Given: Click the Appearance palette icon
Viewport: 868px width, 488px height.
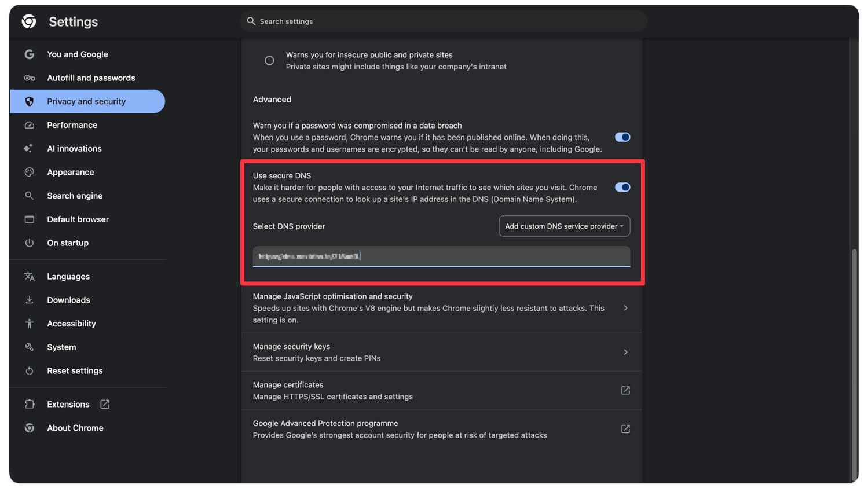Looking at the screenshot, I should [x=29, y=173].
